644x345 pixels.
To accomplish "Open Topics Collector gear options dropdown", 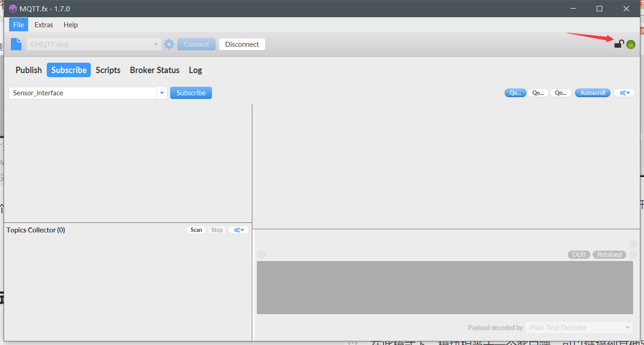I will click(239, 230).
